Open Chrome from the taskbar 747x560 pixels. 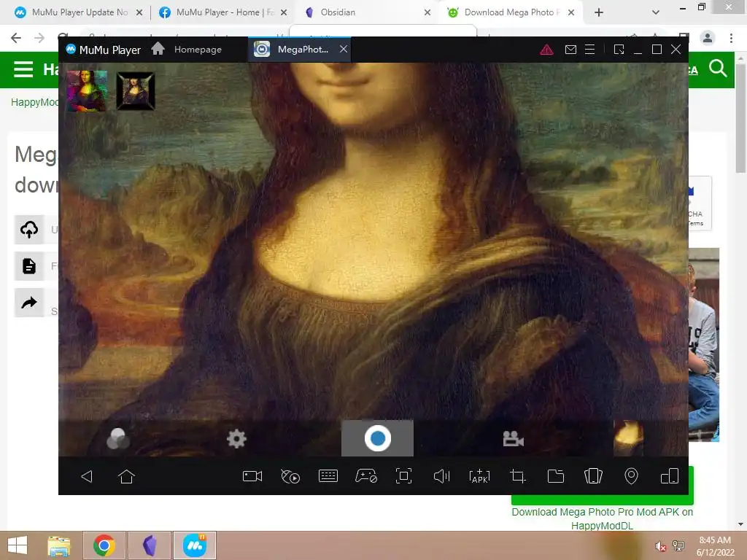[x=104, y=545]
